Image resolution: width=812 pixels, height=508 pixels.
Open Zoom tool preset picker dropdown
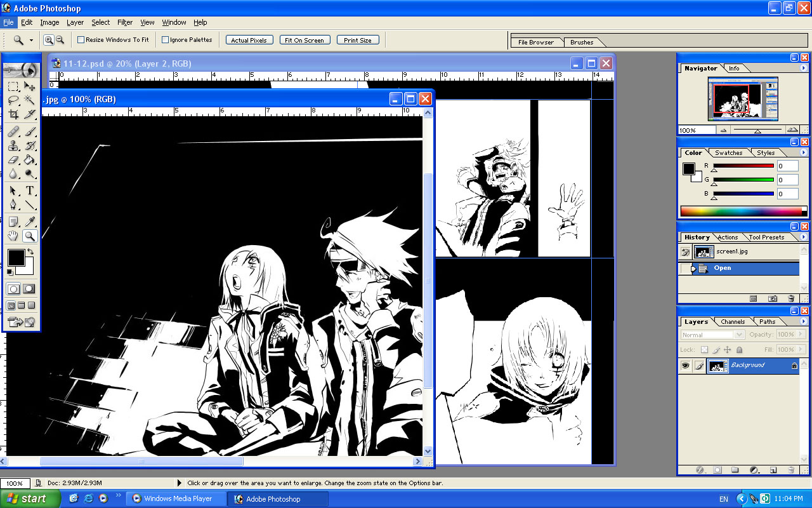click(x=31, y=40)
